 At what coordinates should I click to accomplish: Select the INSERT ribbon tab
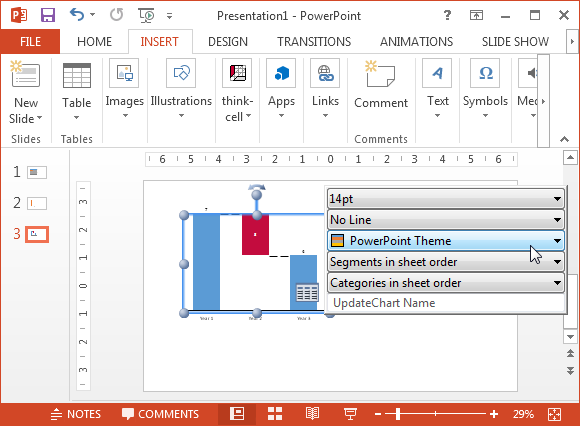coord(160,41)
